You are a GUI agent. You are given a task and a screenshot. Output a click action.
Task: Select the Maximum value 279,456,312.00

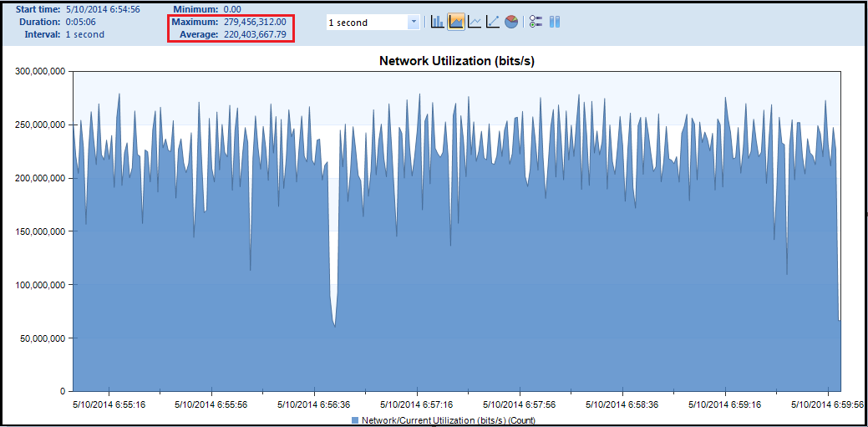coord(255,22)
